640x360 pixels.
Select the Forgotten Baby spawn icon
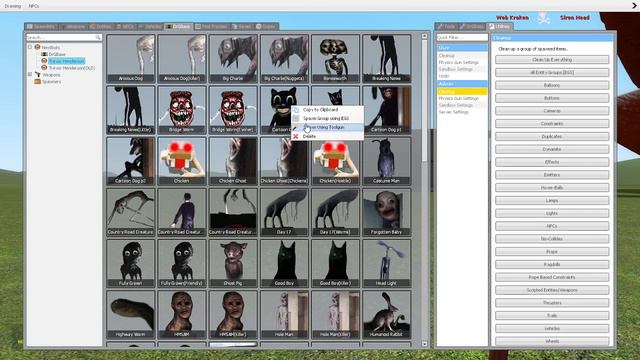point(387,212)
